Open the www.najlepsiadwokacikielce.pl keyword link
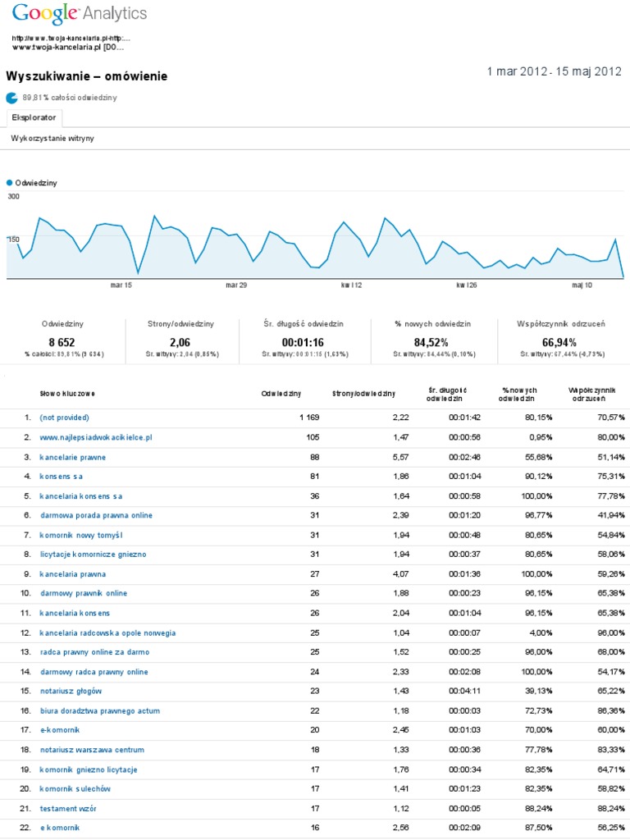This screenshot has width=630, height=840. [x=96, y=437]
